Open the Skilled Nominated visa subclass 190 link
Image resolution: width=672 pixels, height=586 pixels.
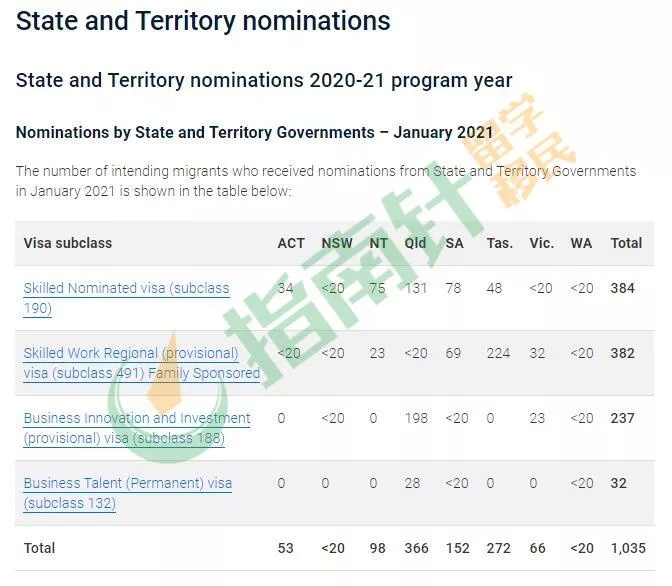click(x=126, y=298)
